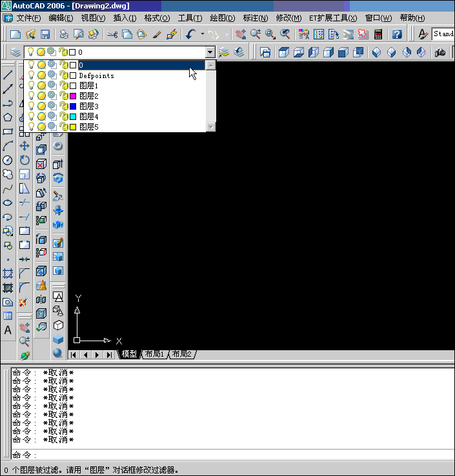The image size is (455, 476).
Task: Select the Hatch tool
Action: 8,274
